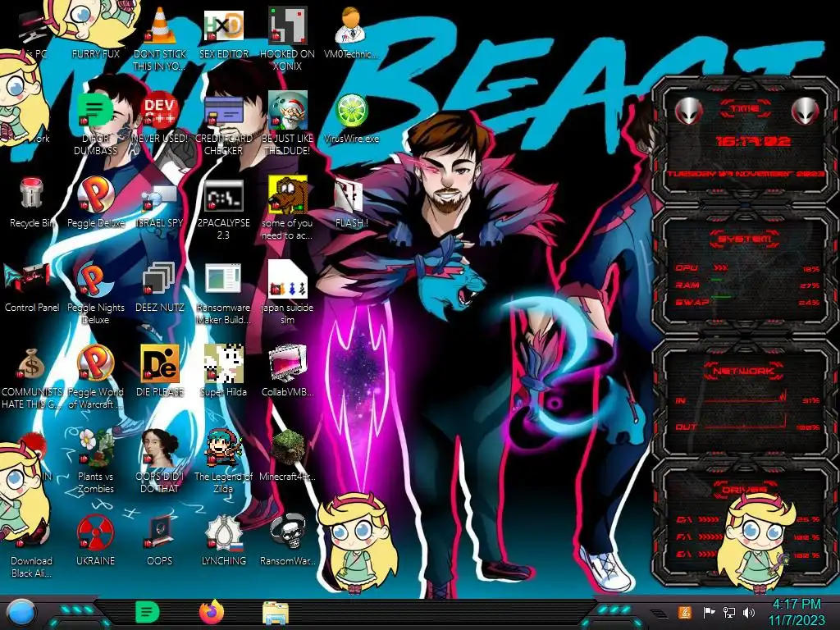The image size is (840, 630).
Task: Open the OOPS desktop shortcut
Action: 160,532
